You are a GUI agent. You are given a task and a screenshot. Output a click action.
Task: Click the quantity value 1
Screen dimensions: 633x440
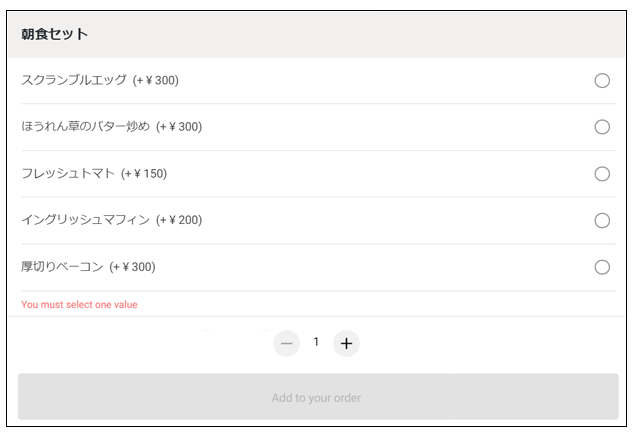tap(316, 342)
